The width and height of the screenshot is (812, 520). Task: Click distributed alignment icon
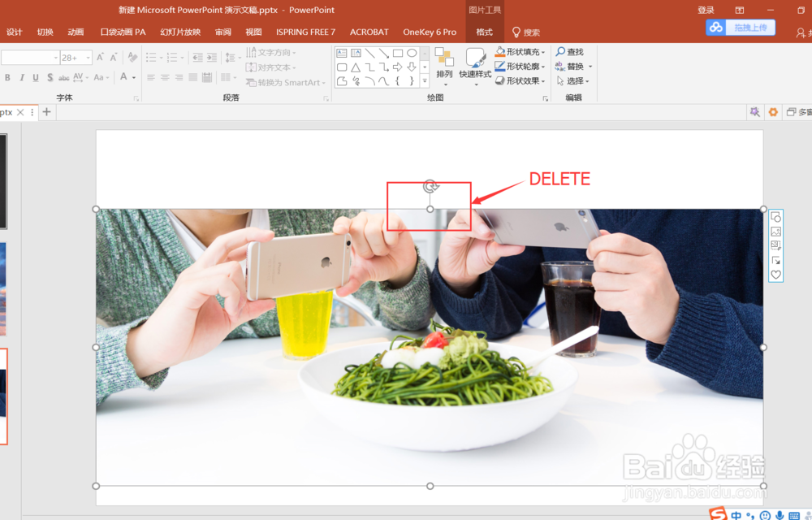207,78
